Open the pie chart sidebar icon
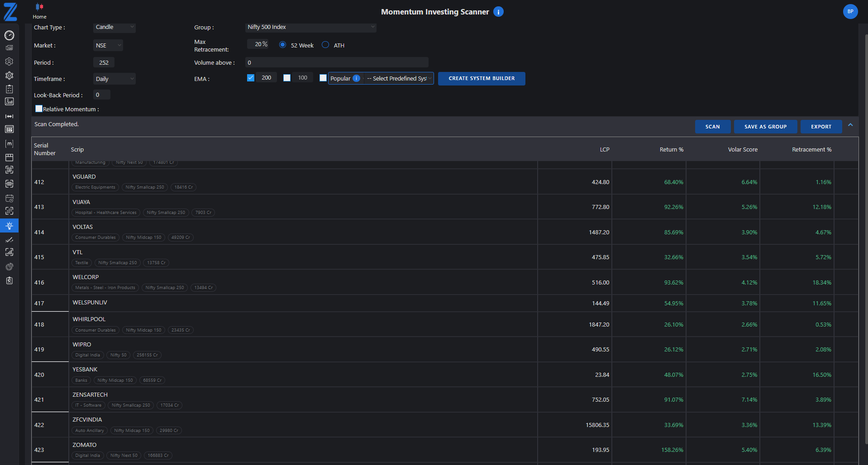 pyautogui.click(x=9, y=267)
